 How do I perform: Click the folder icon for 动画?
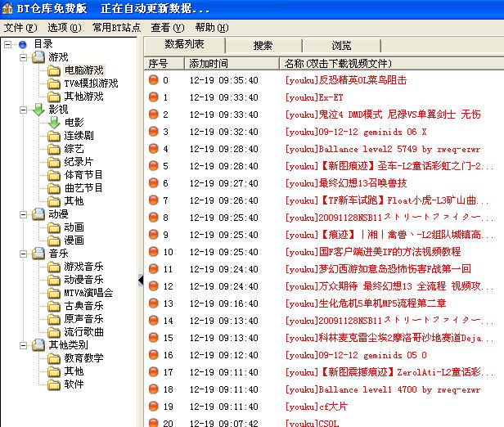[54, 227]
